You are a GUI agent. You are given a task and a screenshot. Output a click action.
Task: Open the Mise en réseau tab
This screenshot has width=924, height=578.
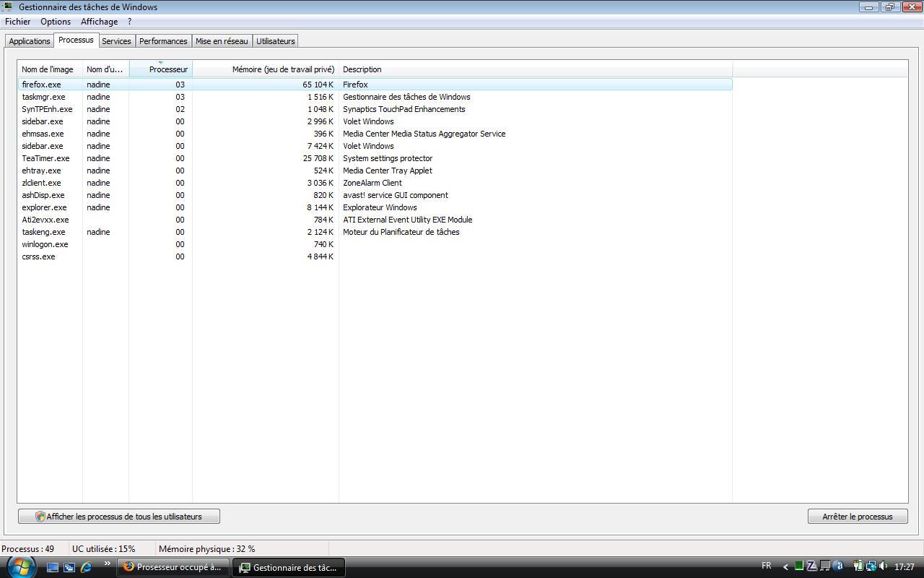point(222,41)
